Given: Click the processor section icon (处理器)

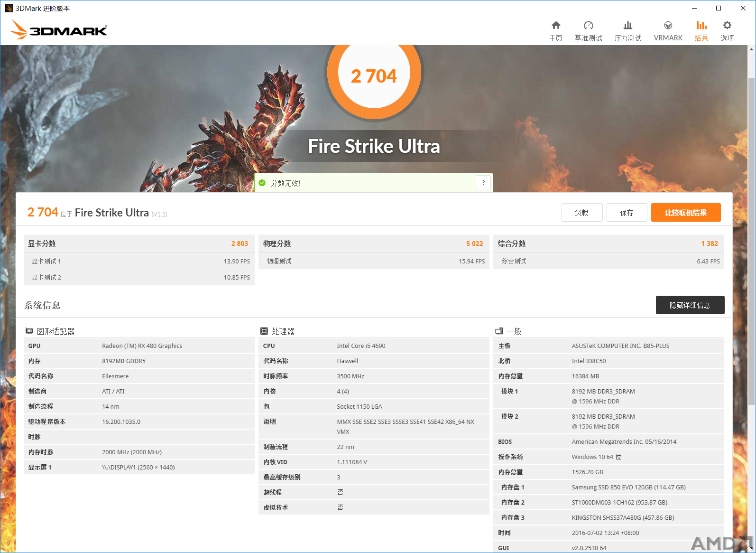Looking at the screenshot, I should [264, 331].
